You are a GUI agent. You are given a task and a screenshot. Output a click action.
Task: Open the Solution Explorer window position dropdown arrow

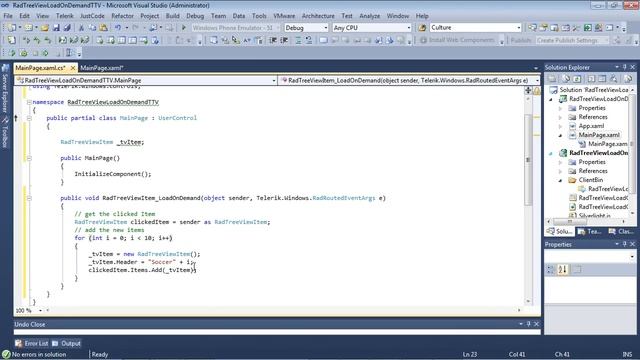coord(617,67)
